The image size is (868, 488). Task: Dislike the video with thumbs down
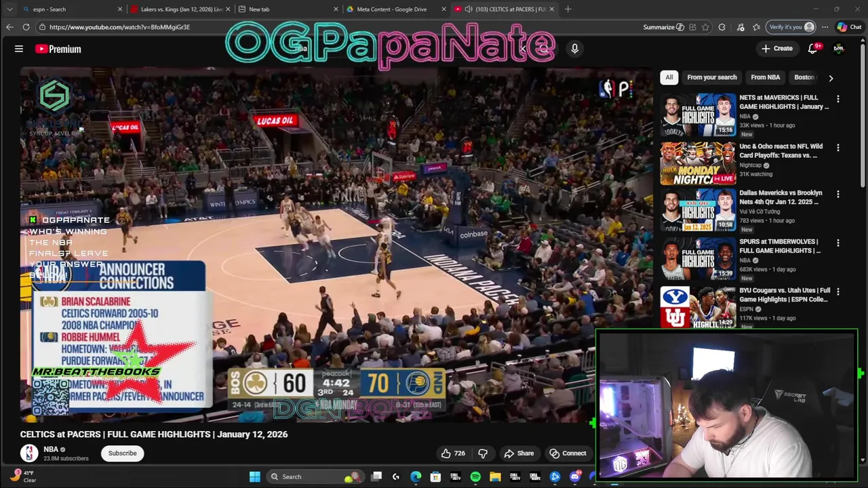(x=483, y=453)
